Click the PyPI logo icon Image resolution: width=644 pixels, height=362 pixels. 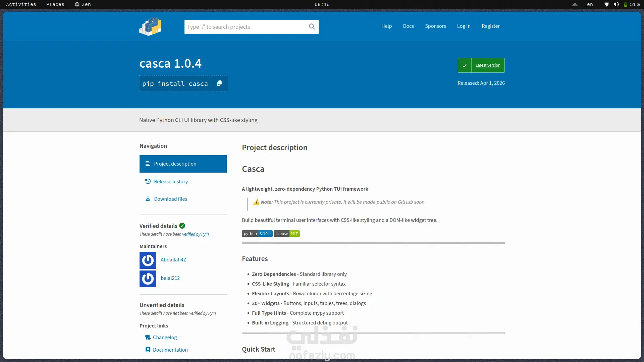tap(150, 26)
